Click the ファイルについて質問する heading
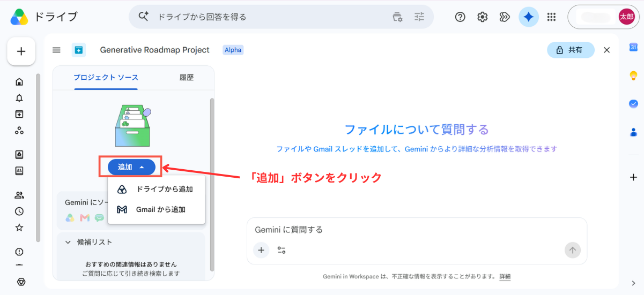 pyautogui.click(x=417, y=129)
